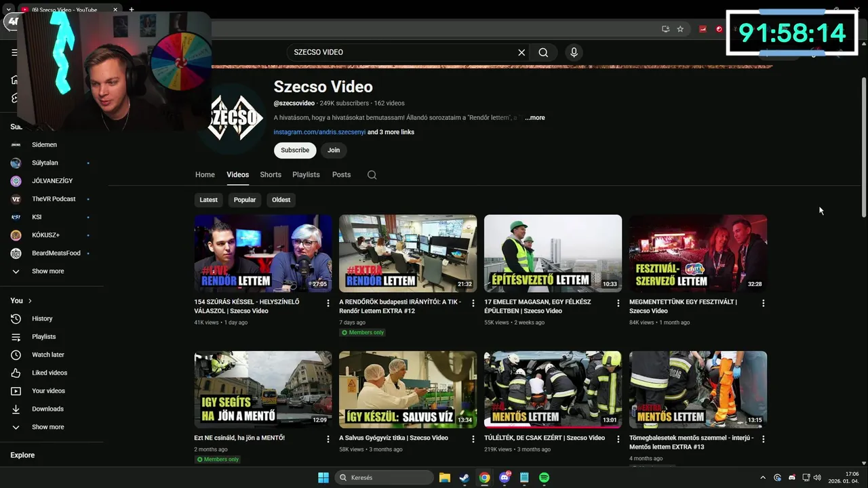Open the Posts tab
The width and height of the screenshot is (868, 488).
pos(341,175)
